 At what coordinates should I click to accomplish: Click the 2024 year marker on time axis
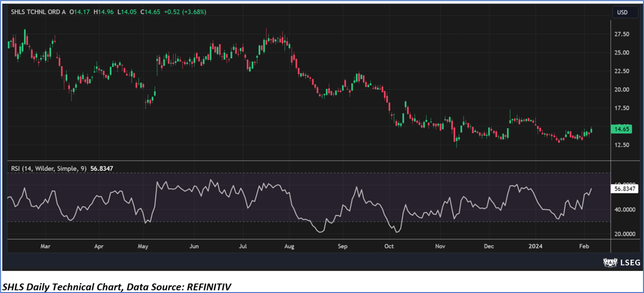click(x=537, y=247)
